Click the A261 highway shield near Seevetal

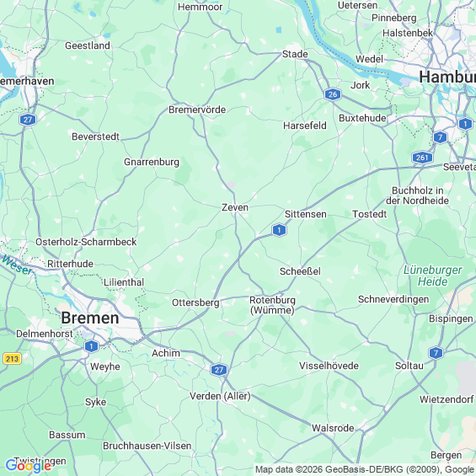422,158
